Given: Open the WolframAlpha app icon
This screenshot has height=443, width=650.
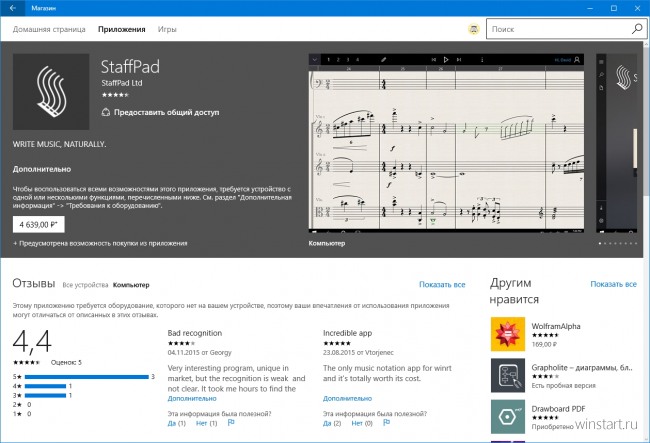Looking at the screenshot, I should pyautogui.click(x=508, y=334).
